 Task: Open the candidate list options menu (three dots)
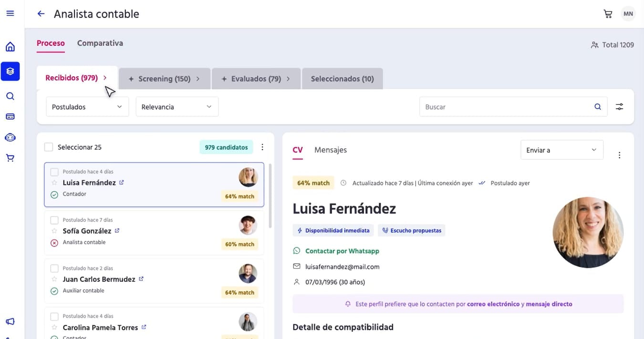pos(262,147)
